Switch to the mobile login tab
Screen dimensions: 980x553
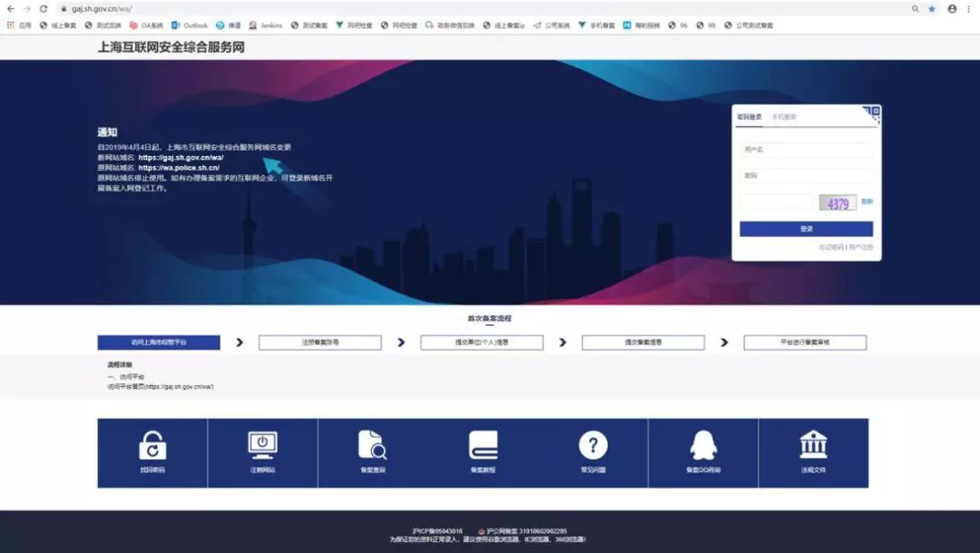point(784,117)
